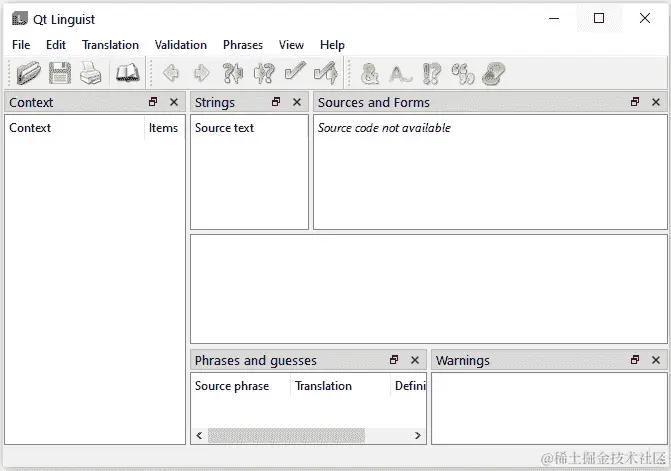Close the Strings panel

click(297, 102)
